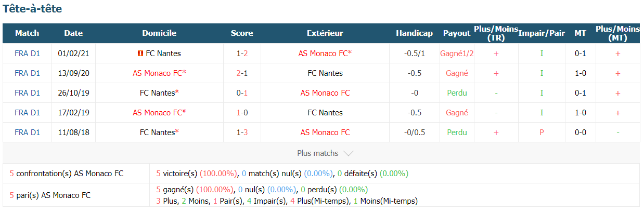Open the 1-3 score of 11/08/18 match
The image size is (644, 212).
242,132
